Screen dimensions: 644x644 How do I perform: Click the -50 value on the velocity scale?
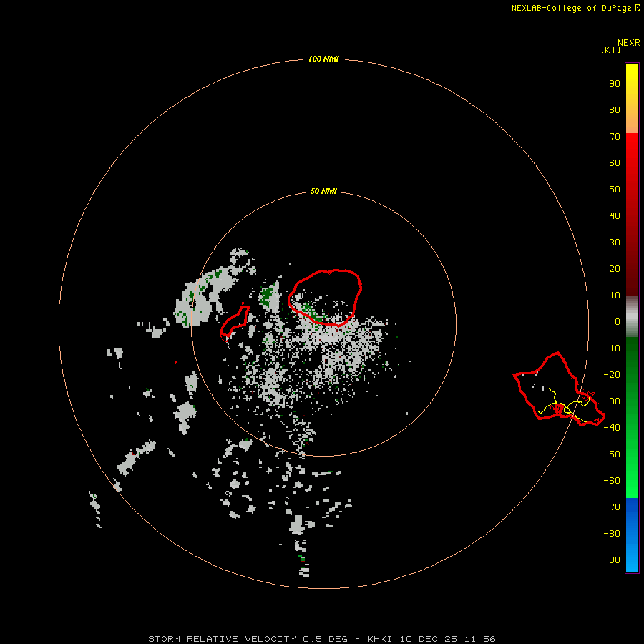click(x=612, y=454)
